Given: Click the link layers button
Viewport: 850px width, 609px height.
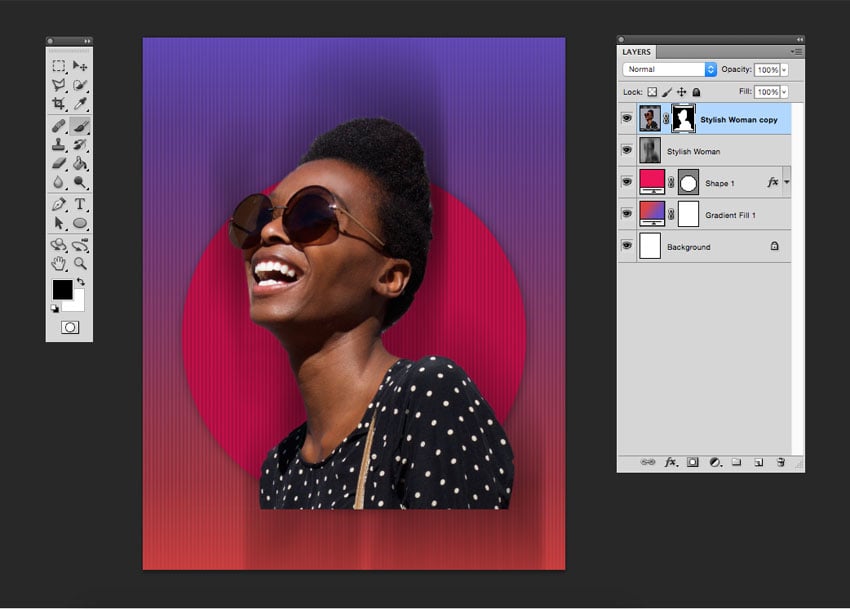Looking at the screenshot, I should point(647,462).
